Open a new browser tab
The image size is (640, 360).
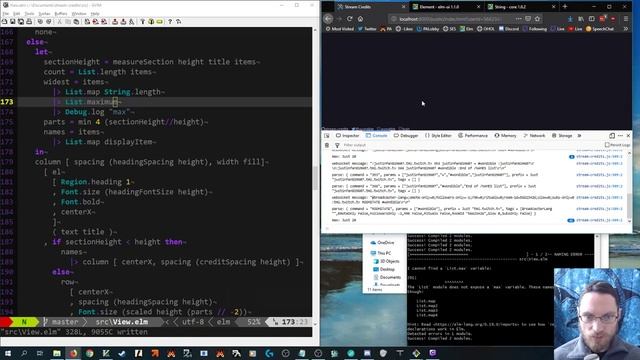point(565,7)
